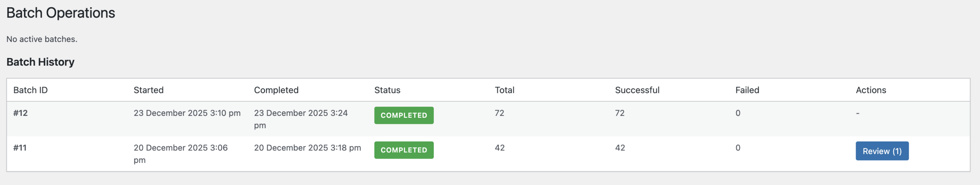Click the 20 December 2025 3:18 pm completion time
The height and width of the screenshot is (185, 980).
pos(307,148)
